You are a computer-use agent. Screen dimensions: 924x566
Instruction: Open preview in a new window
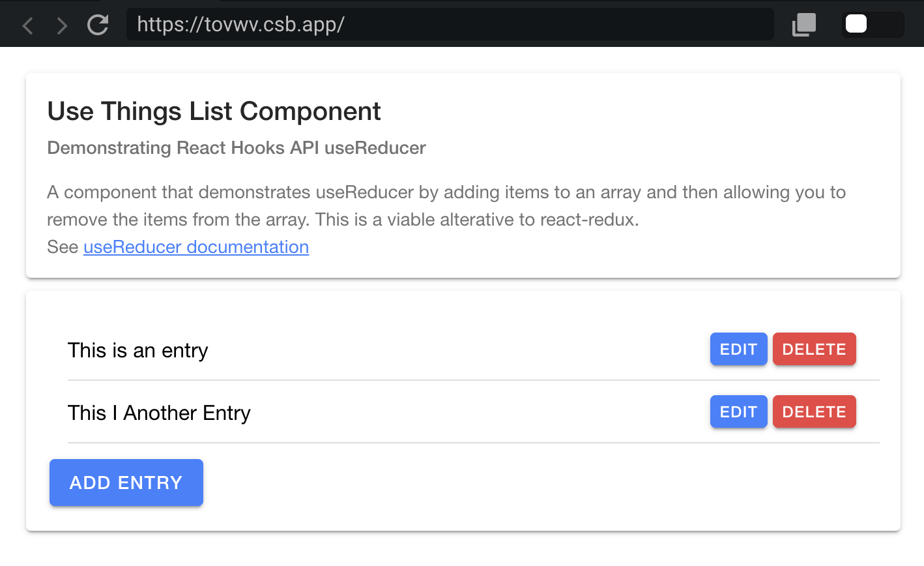[803, 25]
